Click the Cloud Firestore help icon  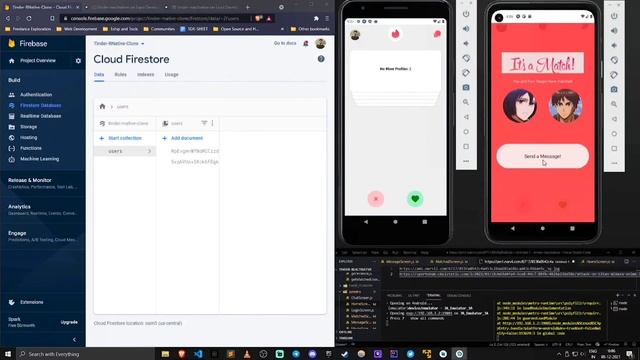pyautogui.click(x=321, y=59)
